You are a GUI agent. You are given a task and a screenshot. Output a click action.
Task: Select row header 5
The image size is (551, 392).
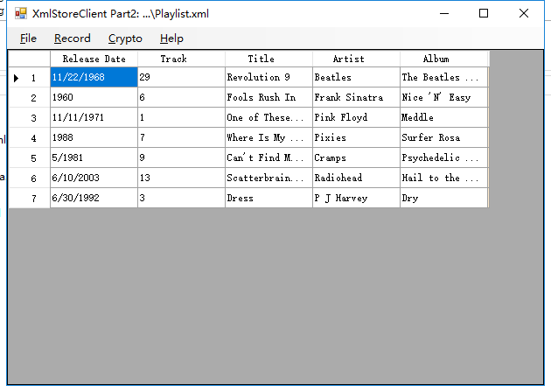tap(29, 157)
